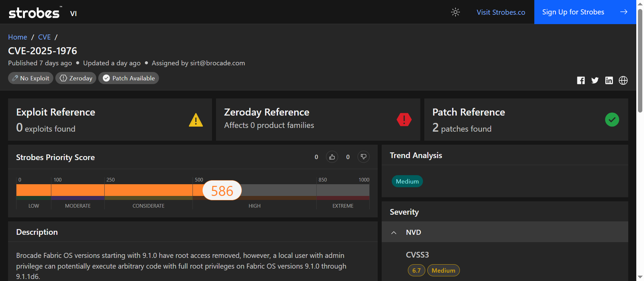
Task: Click the LOW segment label
Action: (x=34, y=206)
